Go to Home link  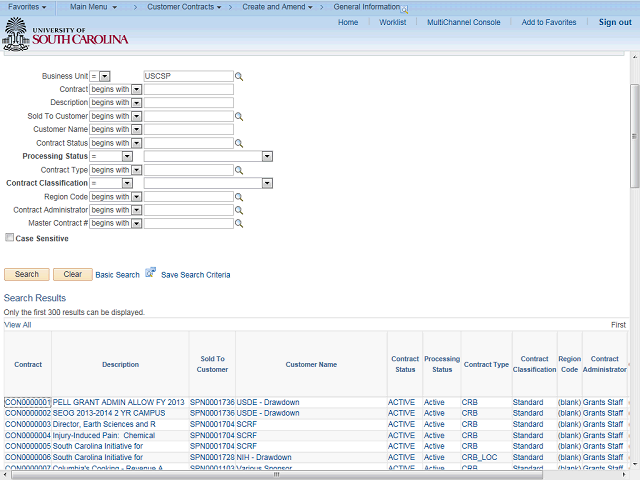[x=348, y=22]
